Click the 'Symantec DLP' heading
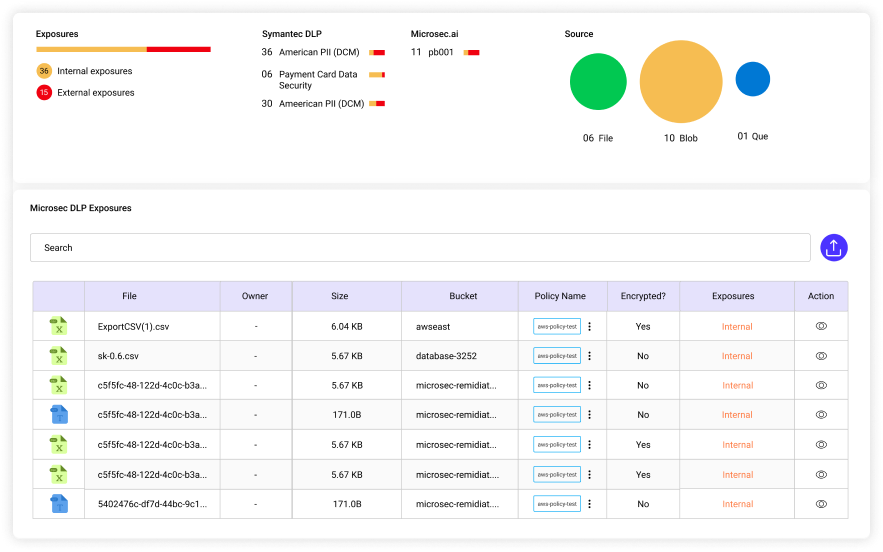883x552 pixels. tap(292, 34)
